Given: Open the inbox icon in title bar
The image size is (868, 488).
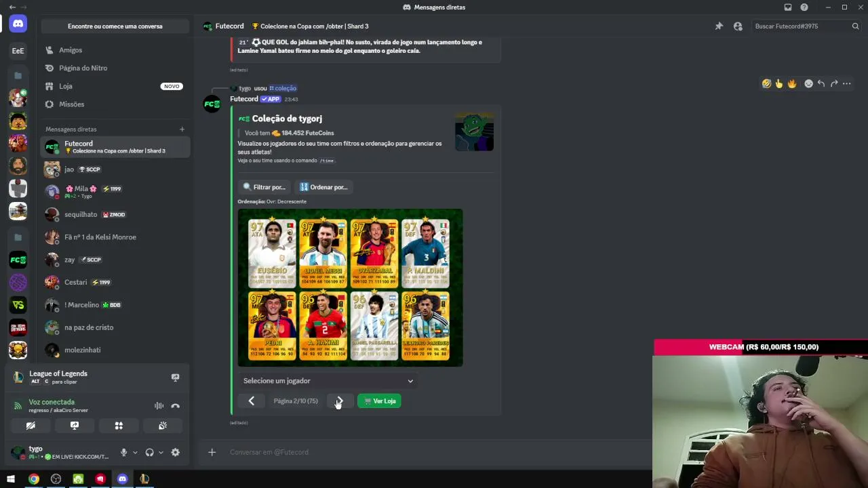Looking at the screenshot, I should [788, 7].
